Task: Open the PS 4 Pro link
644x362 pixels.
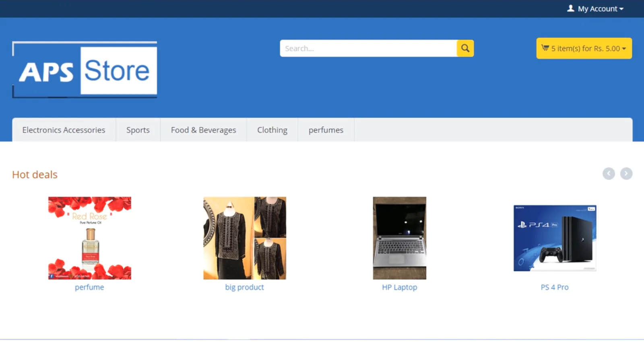Action: click(x=554, y=287)
